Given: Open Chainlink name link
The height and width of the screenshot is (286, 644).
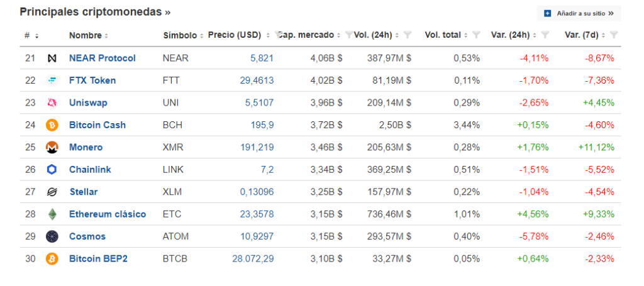Looking at the screenshot, I should (x=90, y=170).
